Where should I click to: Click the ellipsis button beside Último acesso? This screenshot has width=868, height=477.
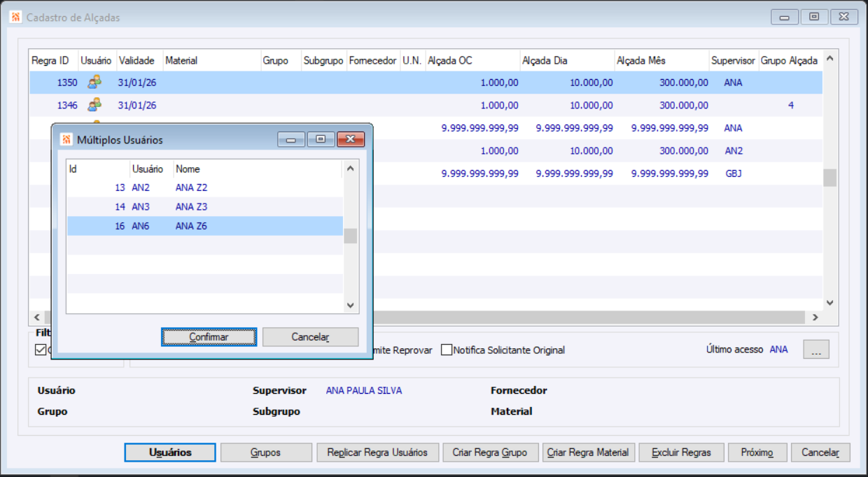816,350
